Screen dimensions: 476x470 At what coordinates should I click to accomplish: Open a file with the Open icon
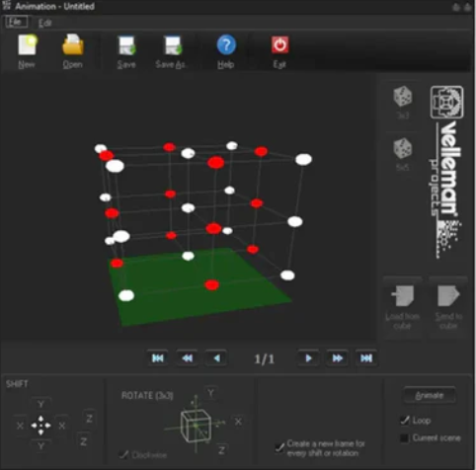[73, 44]
